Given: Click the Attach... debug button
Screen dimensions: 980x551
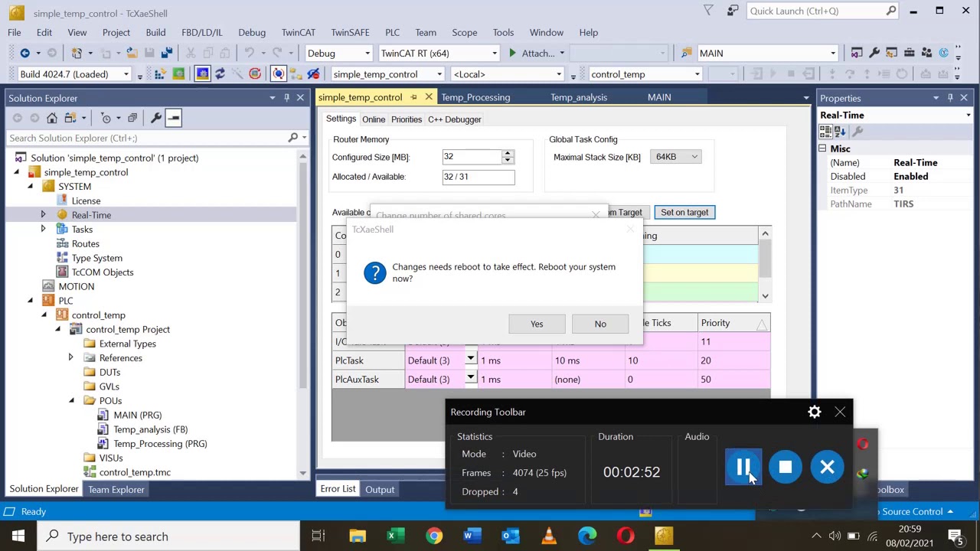Looking at the screenshot, I should point(531,53).
